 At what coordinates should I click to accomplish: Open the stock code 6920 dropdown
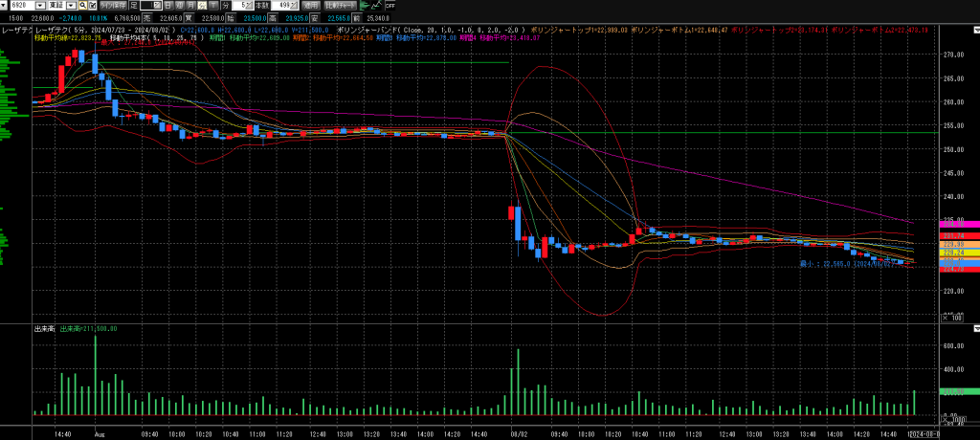click(40, 6)
